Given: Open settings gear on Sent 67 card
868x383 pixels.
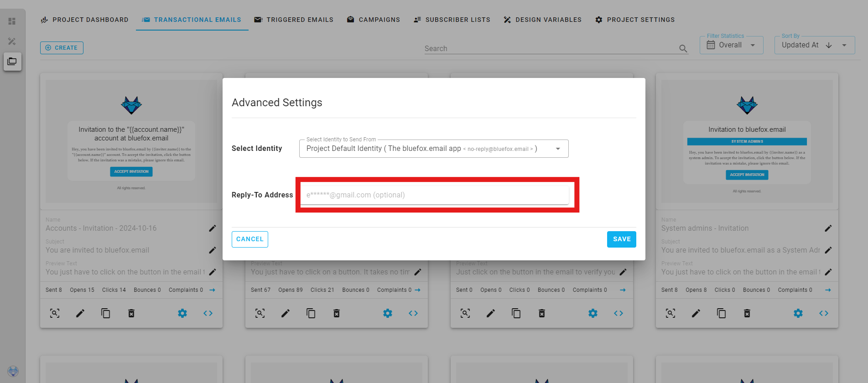Looking at the screenshot, I should (x=388, y=313).
